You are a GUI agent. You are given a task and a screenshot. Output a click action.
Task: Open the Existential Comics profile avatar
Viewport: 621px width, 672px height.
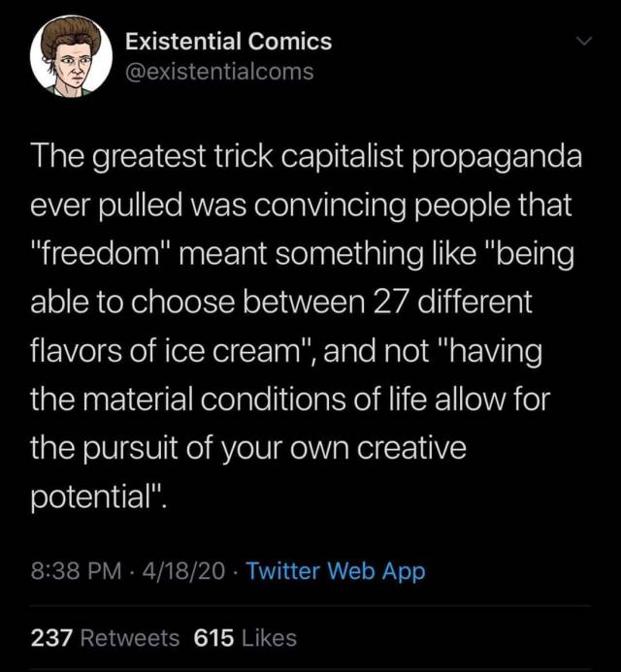[71, 56]
